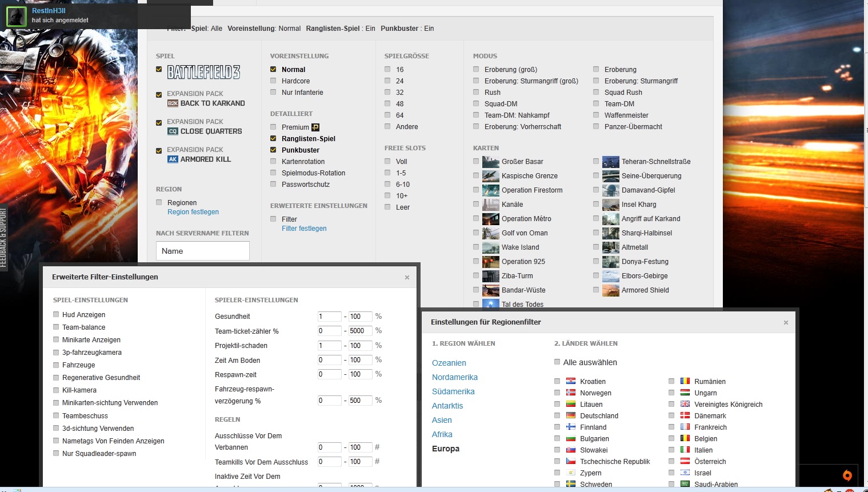868x492 pixels.
Task: Enable the Hardcore preset checkbox
Action: click(273, 81)
